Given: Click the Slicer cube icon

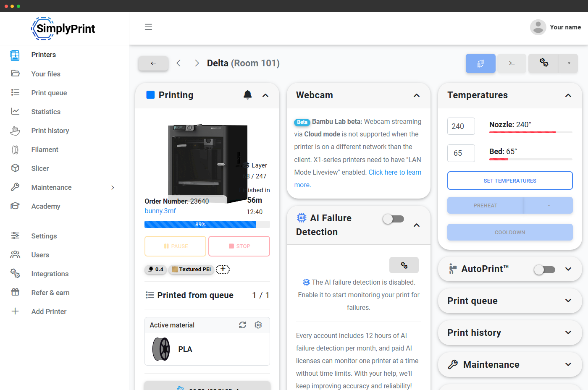Looking at the screenshot, I should pyautogui.click(x=15, y=168).
